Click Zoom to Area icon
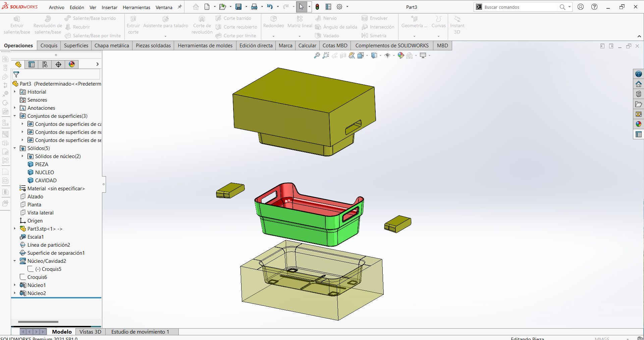This screenshot has height=340, width=644. pos(325,55)
